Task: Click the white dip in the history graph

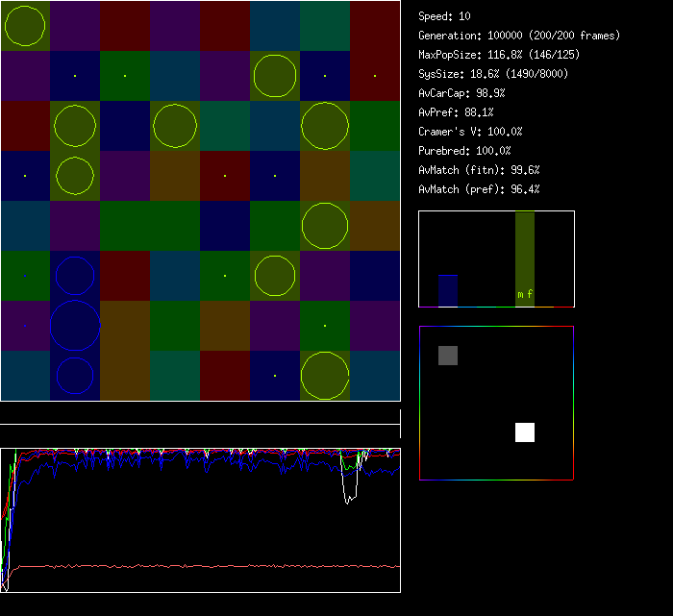Action: pos(351,490)
